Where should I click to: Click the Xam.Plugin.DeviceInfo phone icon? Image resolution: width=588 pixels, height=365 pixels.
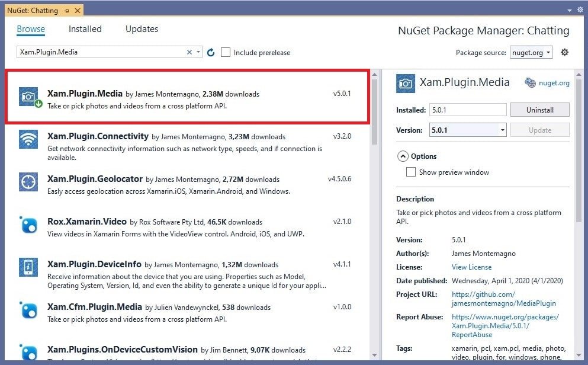pyautogui.click(x=28, y=267)
